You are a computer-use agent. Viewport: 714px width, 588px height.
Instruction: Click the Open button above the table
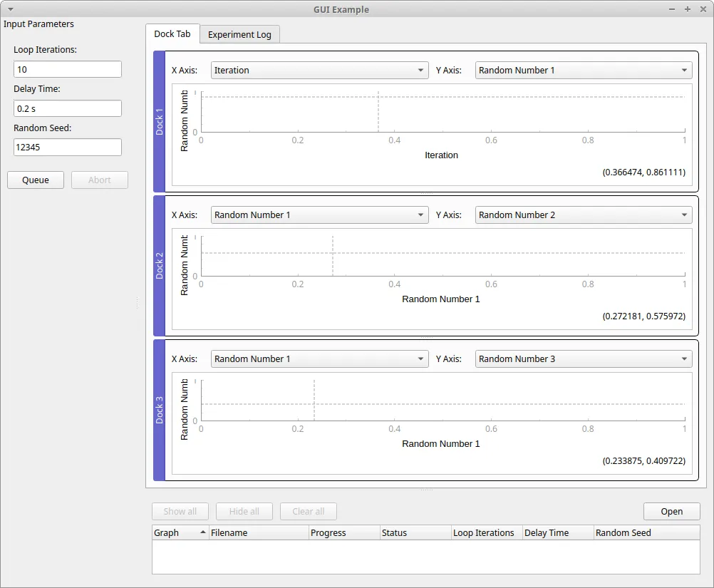(x=671, y=511)
